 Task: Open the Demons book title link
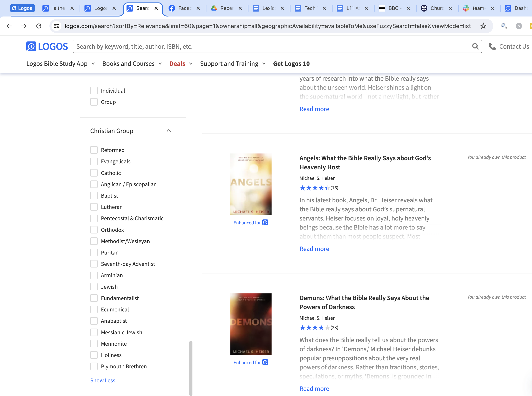(364, 302)
